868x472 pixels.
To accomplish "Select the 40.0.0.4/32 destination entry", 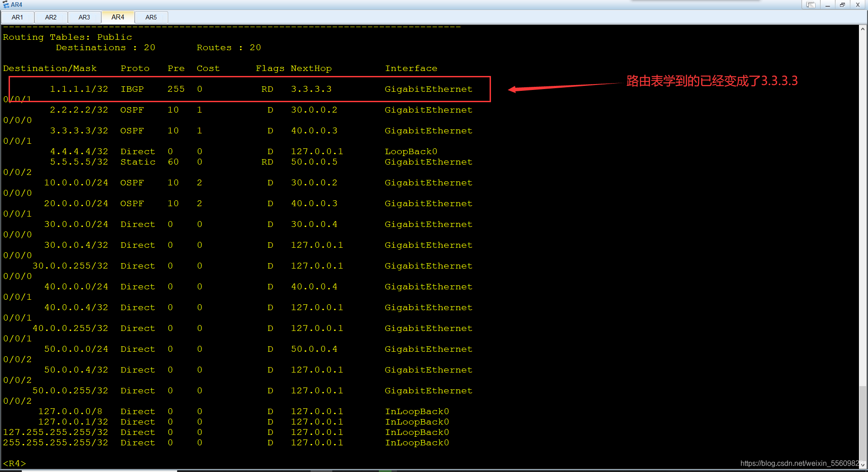I will (x=76, y=307).
